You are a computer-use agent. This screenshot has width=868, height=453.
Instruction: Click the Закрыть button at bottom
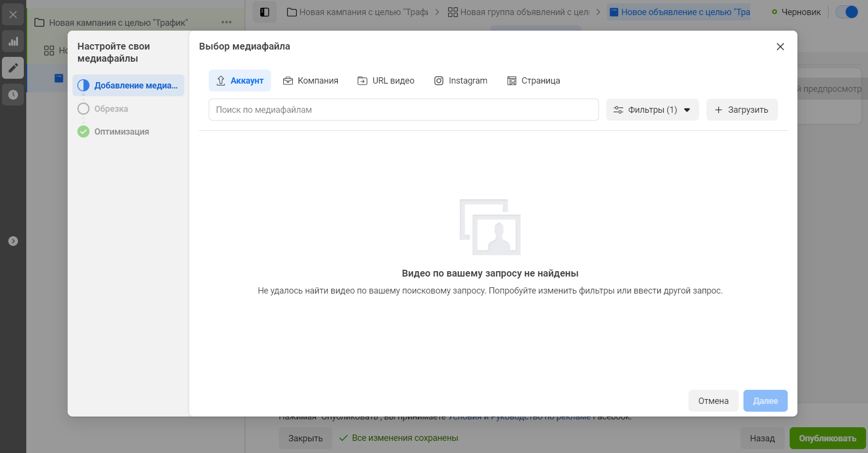pos(306,438)
